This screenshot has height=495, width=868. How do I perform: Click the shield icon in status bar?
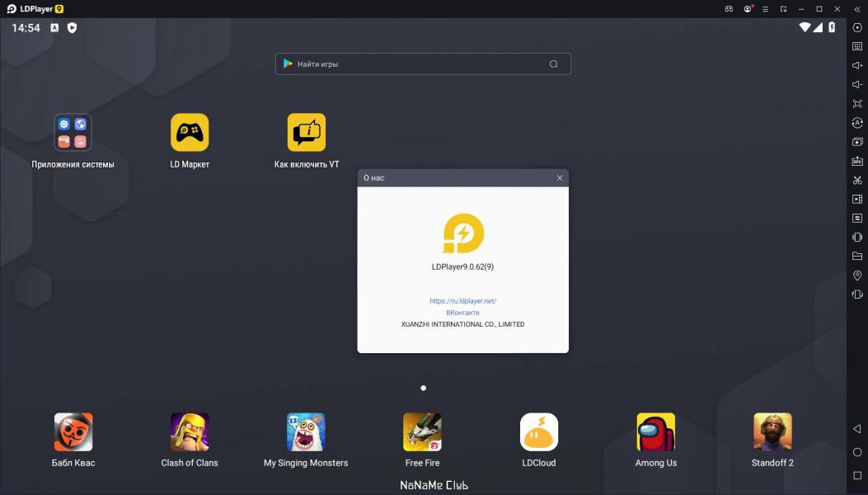pyautogui.click(x=72, y=28)
